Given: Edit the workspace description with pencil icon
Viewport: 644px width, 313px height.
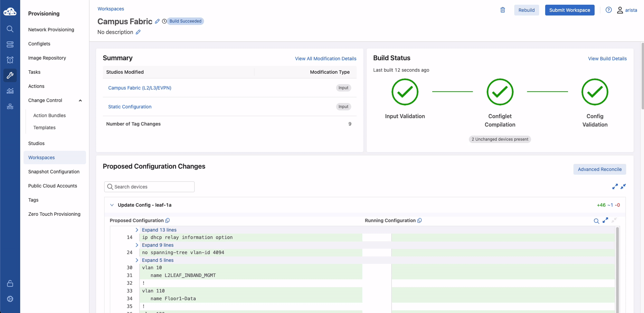Looking at the screenshot, I should 138,32.
